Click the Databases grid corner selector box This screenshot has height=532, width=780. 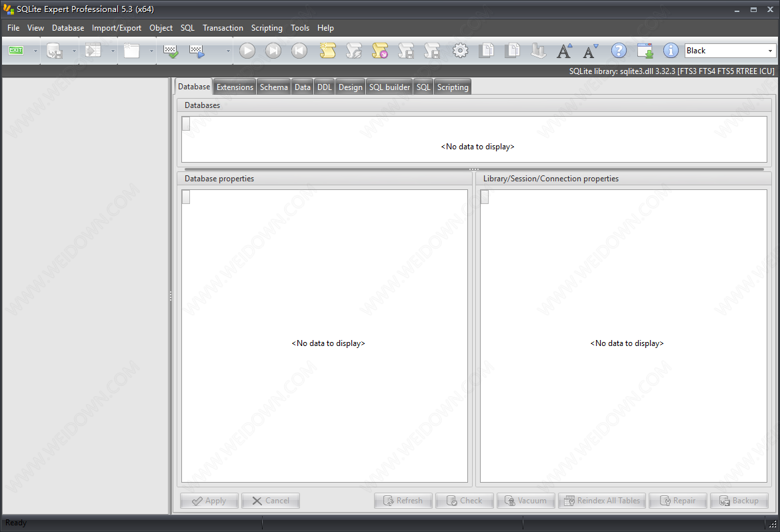click(186, 123)
